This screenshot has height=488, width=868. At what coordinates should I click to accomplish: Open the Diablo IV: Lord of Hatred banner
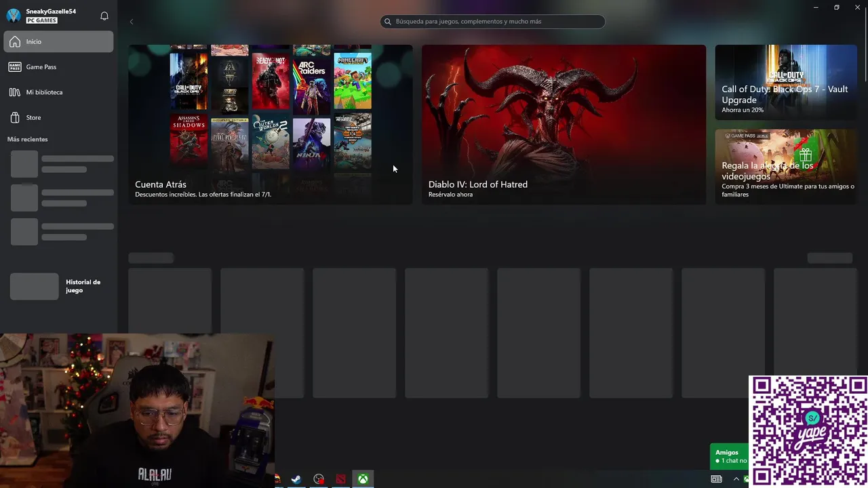(564, 124)
